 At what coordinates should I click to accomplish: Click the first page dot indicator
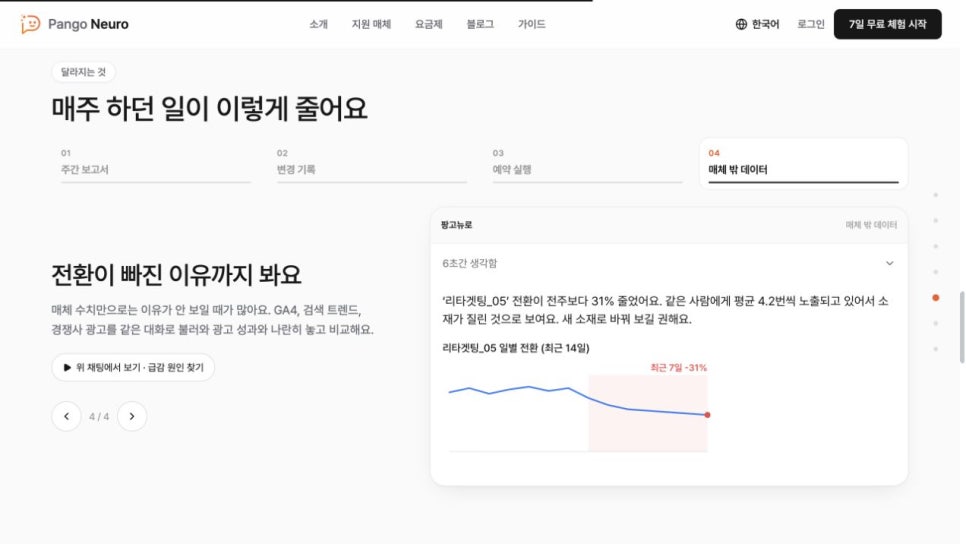[x=936, y=195]
